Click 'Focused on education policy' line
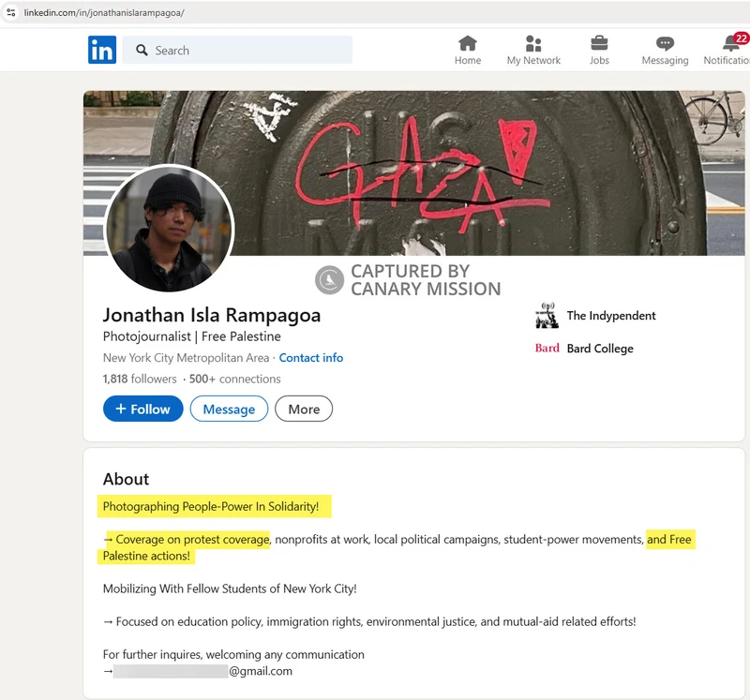 (x=369, y=621)
